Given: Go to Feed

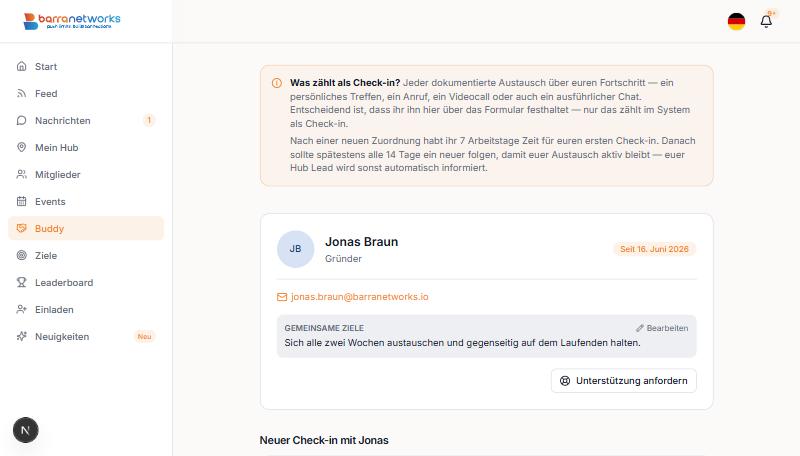Looking at the screenshot, I should pos(86,93).
